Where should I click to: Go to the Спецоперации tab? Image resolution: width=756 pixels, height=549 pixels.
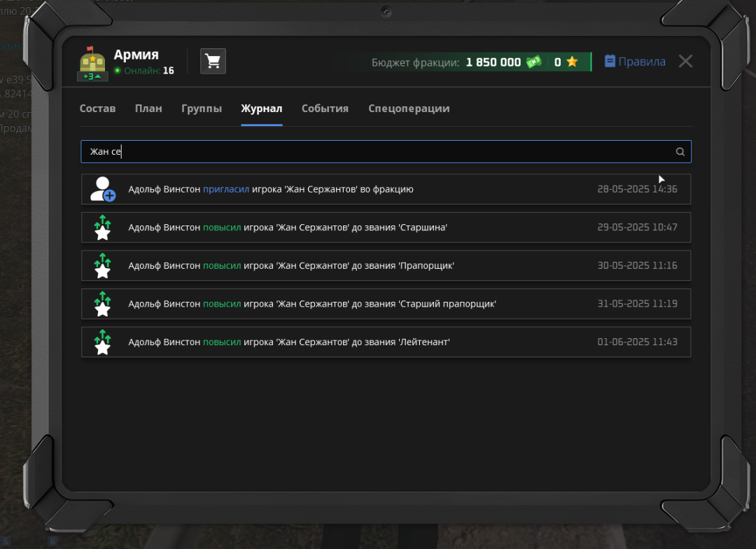coord(409,109)
